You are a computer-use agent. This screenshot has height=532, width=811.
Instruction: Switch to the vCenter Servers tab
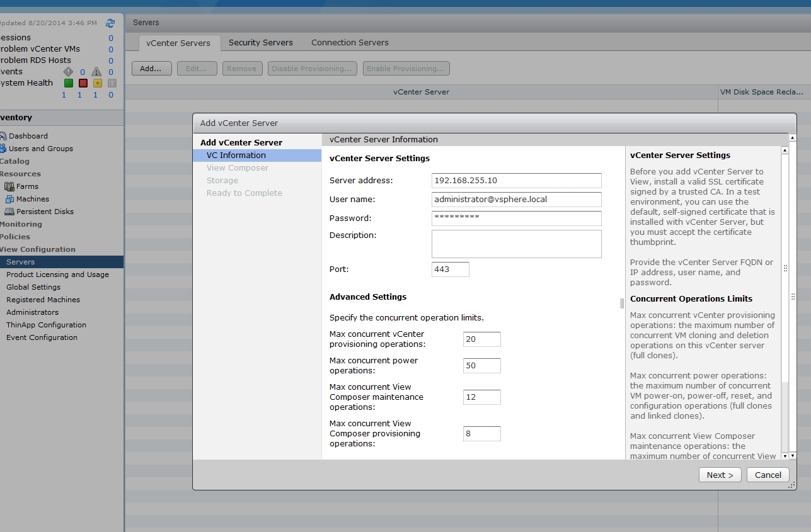point(178,43)
